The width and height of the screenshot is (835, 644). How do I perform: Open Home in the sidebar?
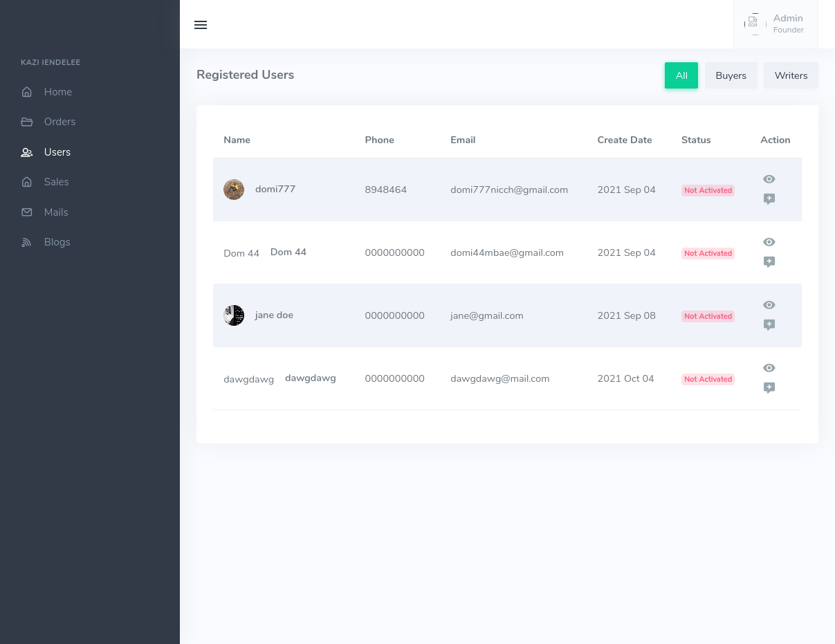point(57,92)
